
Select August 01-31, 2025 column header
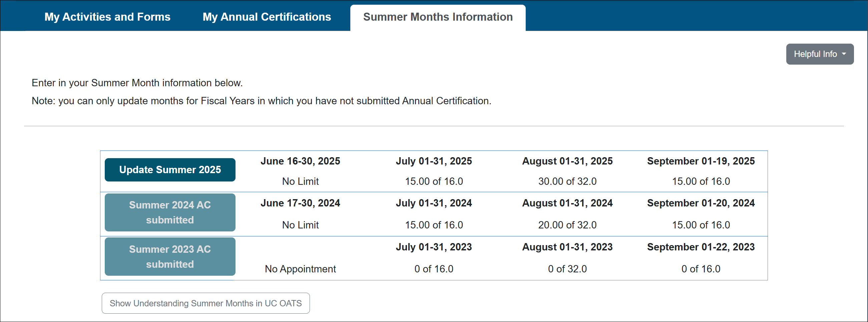tap(567, 161)
